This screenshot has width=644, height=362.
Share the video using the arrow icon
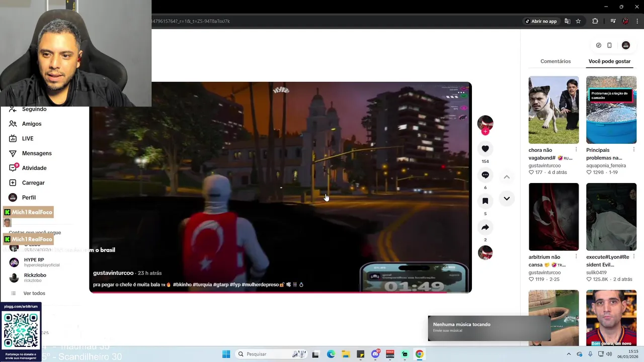[x=485, y=227]
